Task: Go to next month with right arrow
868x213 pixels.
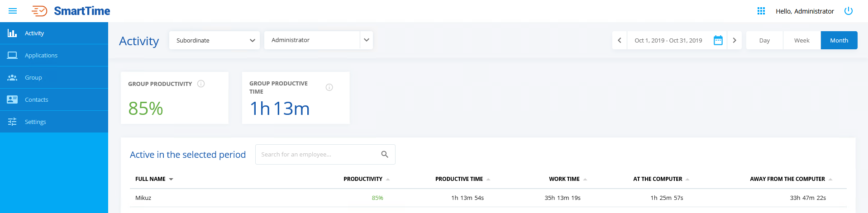Action: click(x=734, y=40)
